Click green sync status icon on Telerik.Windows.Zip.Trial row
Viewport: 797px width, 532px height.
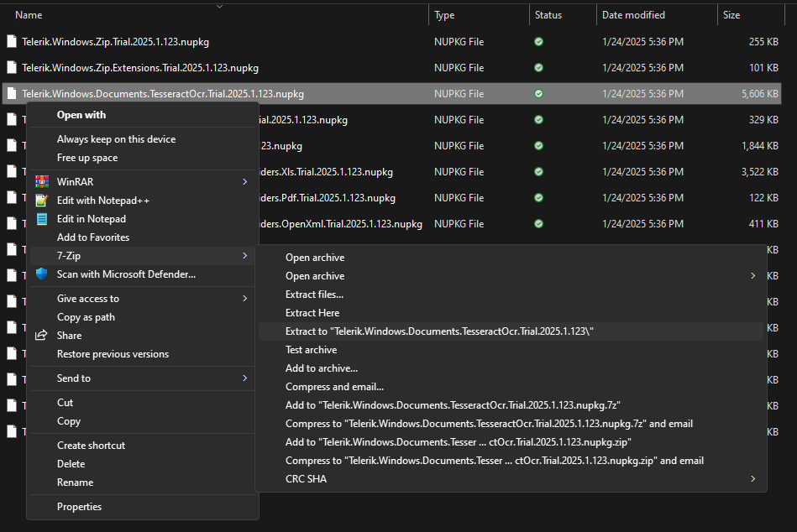[538, 41]
